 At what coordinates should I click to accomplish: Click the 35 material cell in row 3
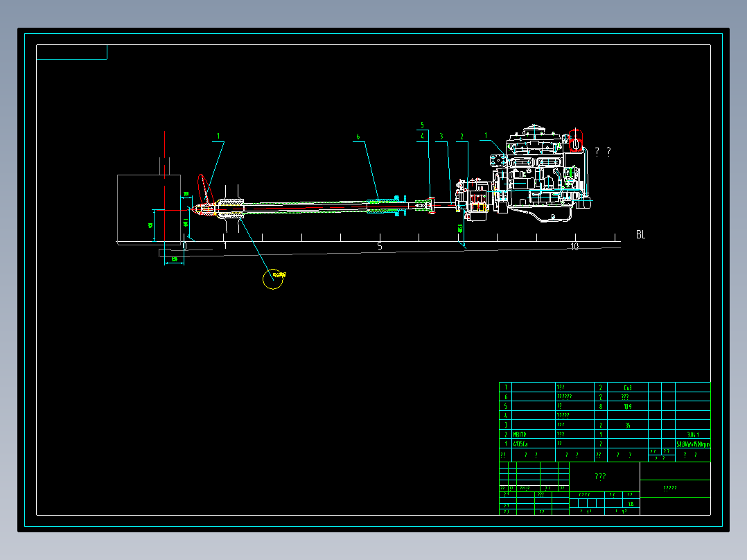point(627,425)
